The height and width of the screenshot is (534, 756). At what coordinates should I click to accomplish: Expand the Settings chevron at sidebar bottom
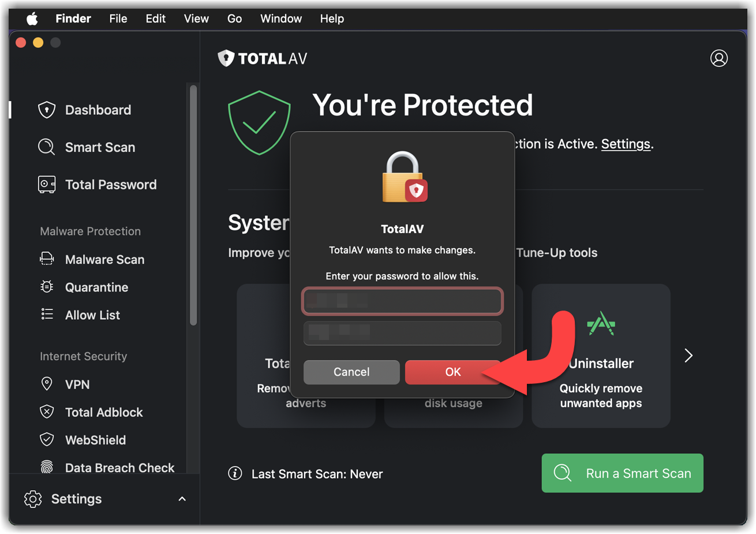point(182,499)
